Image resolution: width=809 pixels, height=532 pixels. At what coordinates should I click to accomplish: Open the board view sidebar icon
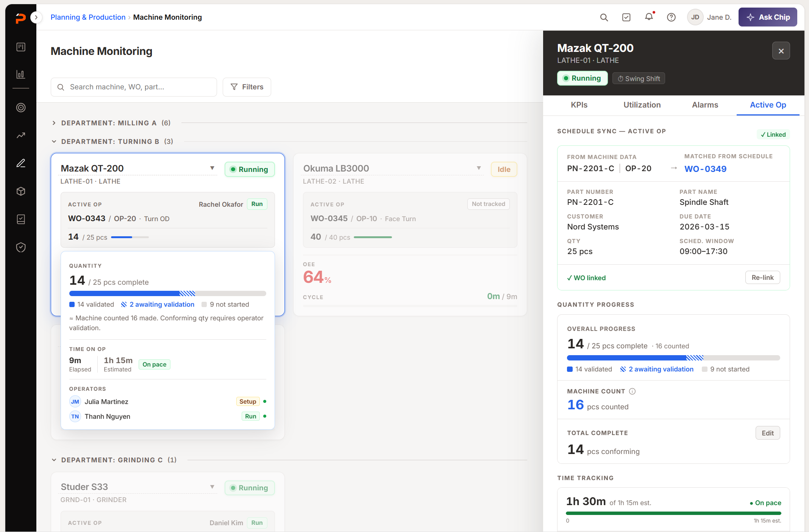pos(21,47)
